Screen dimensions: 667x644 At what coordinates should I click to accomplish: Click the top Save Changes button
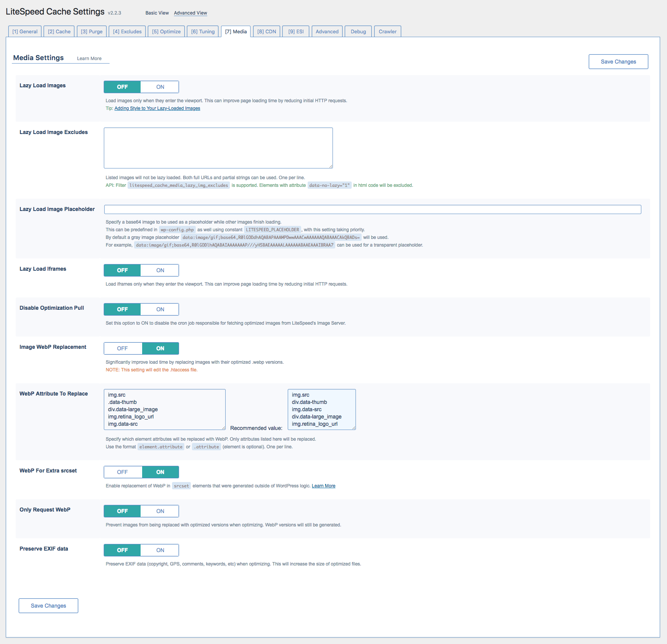click(x=618, y=62)
